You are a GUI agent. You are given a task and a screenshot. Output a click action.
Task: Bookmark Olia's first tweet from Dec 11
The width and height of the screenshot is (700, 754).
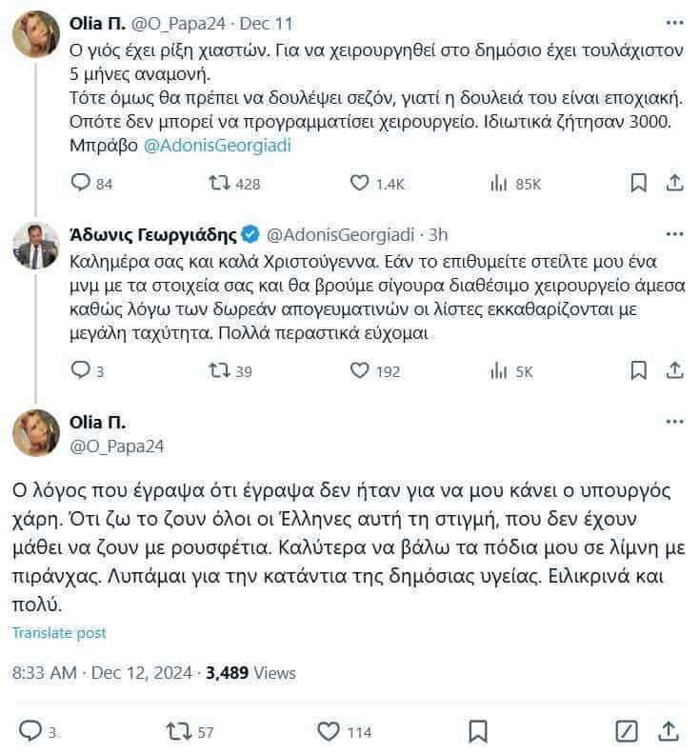click(x=639, y=183)
